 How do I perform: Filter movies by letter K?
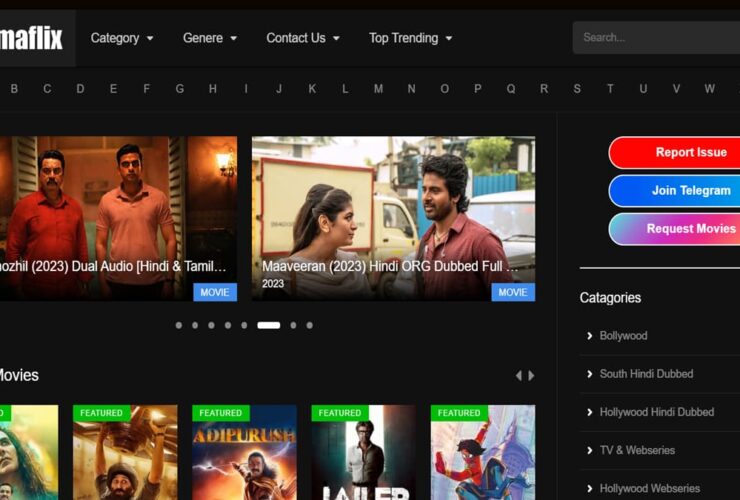click(x=312, y=89)
